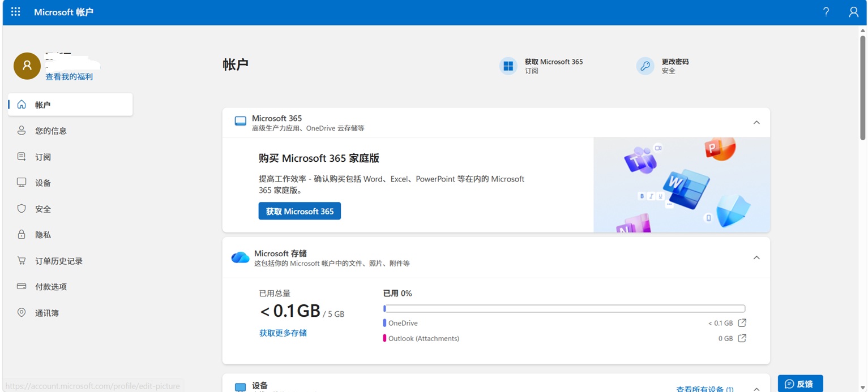Click the 已用 0% label
The height and width of the screenshot is (392, 868).
[397, 293]
